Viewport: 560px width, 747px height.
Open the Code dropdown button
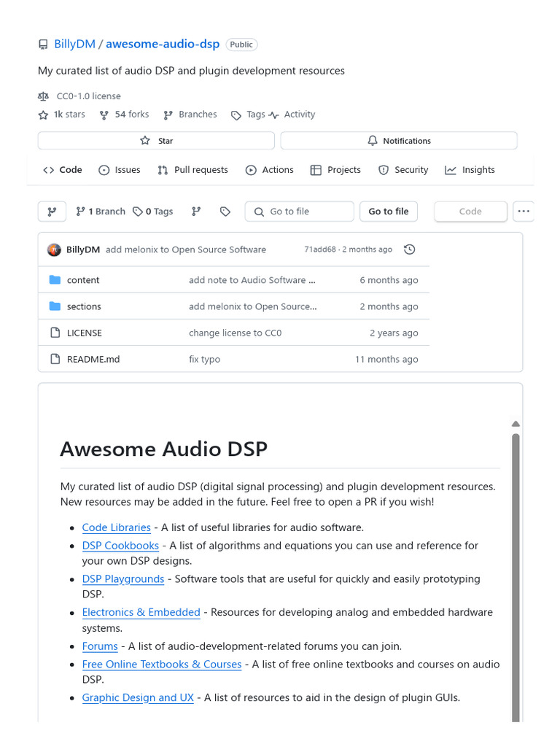[470, 212]
